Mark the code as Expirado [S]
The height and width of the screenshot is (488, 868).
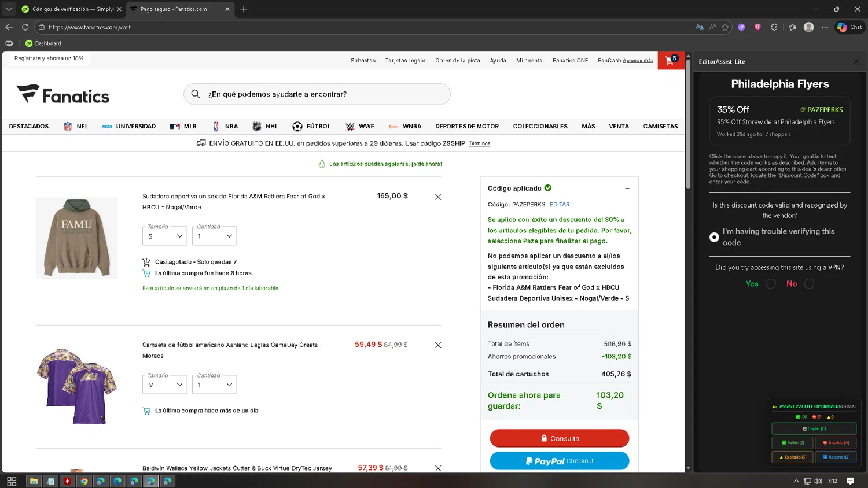[792, 457]
